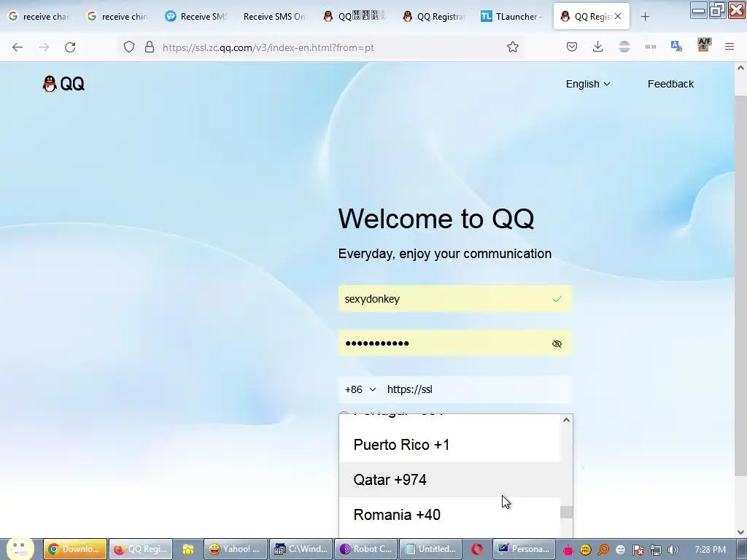This screenshot has height=560, width=747.
Task: Switch to 'Receive SMS' tab with blue icon
Action: click(196, 17)
